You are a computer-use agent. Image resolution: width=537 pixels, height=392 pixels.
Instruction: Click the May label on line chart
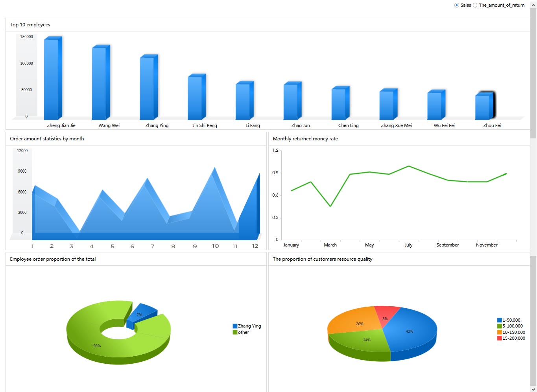click(x=369, y=245)
